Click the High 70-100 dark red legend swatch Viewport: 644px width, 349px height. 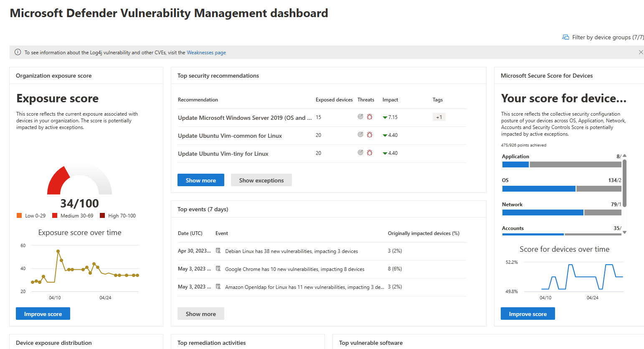(x=102, y=215)
